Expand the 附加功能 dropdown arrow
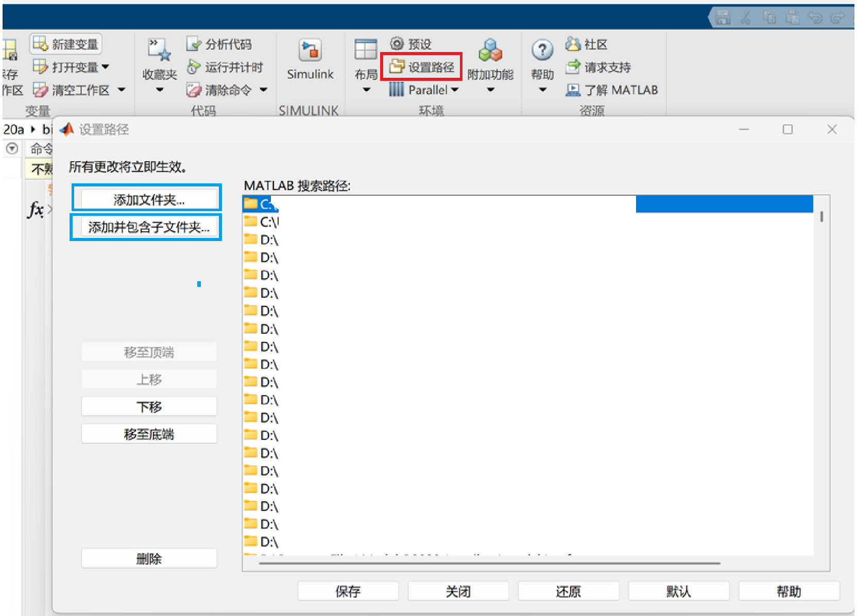857x616 pixels. pos(491,90)
